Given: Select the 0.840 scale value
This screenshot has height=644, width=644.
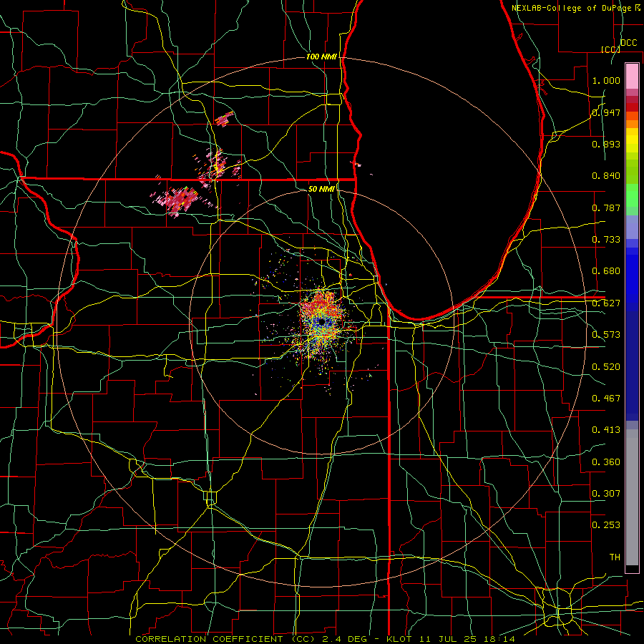Looking at the screenshot, I should point(606,176).
